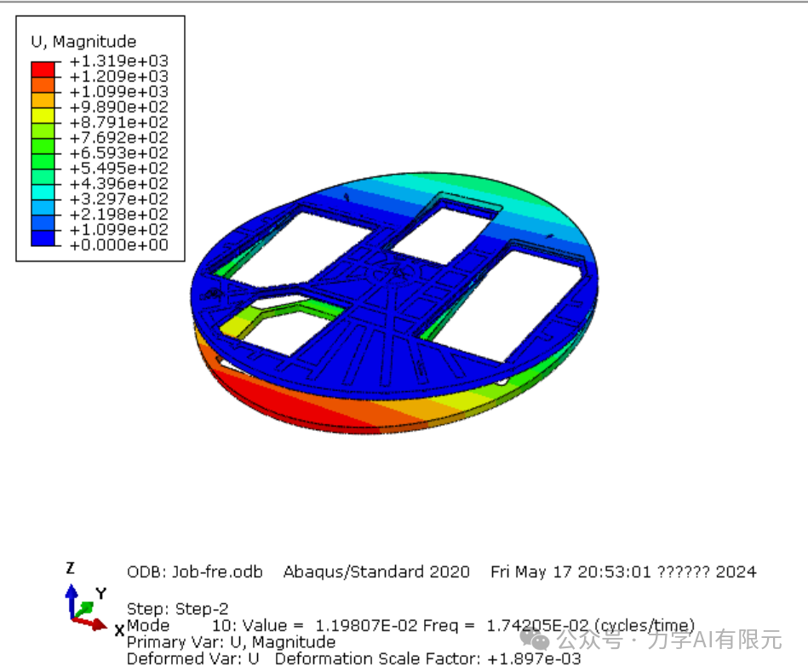
Task: Click the dark blue bottom legend swatch
Action: point(43,238)
